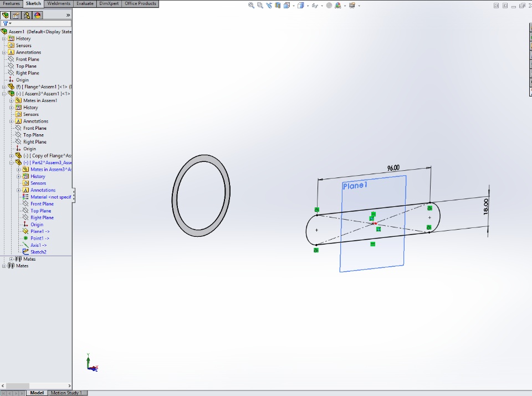Open the Apply Scene dropdown arrow
The image size is (532, 396).
pyautogui.click(x=345, y=6)
